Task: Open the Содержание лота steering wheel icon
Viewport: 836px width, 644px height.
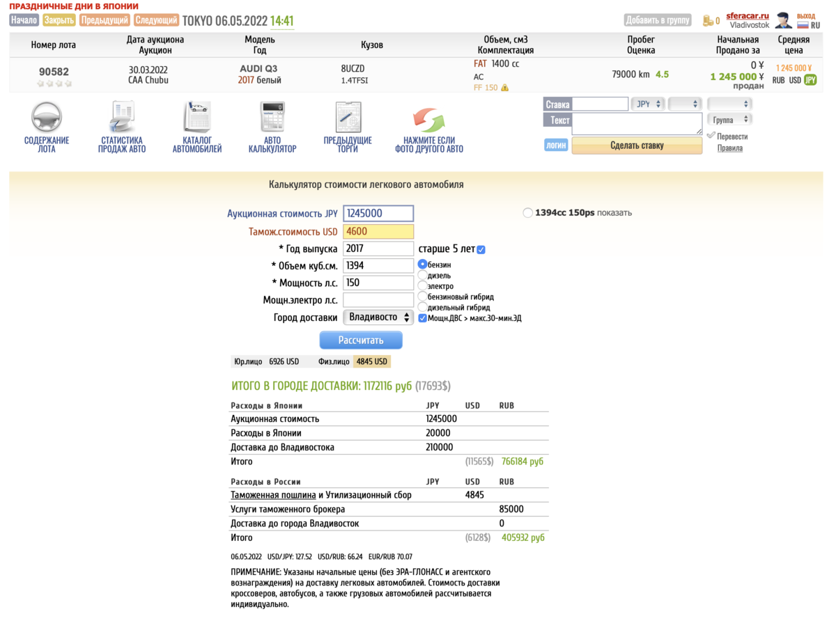Action: point(47,117)
